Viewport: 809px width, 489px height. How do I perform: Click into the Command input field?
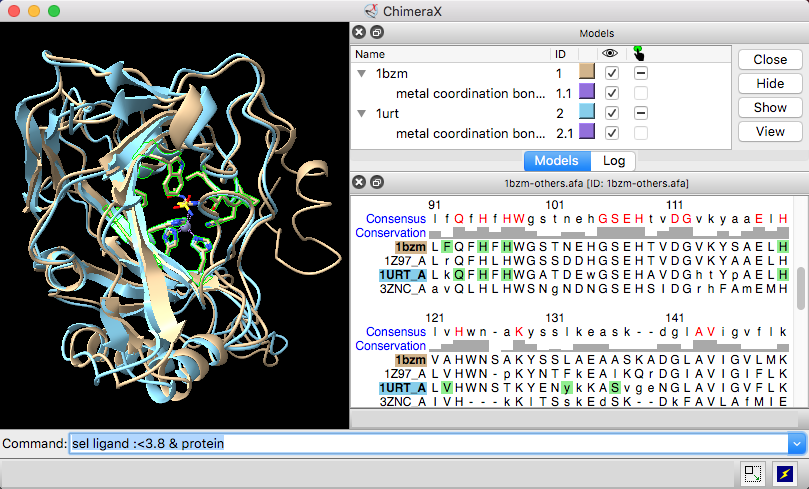click(x=429, y=444)
